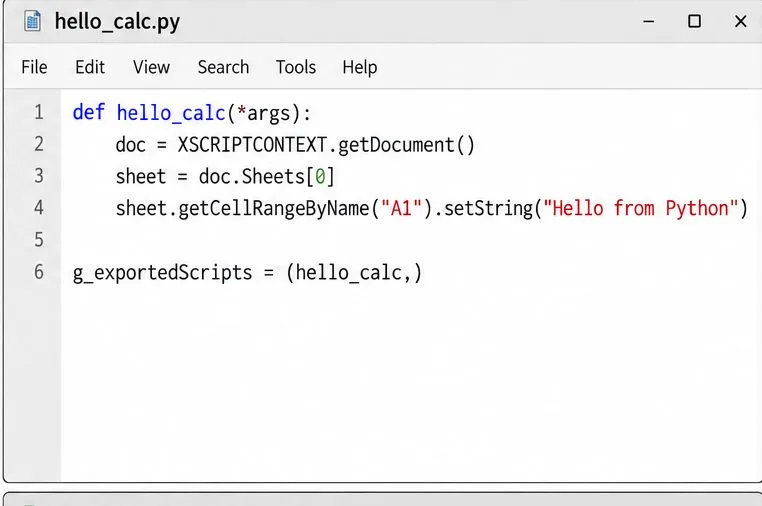Click the 'doc' variable on line 2

point(131,145)
